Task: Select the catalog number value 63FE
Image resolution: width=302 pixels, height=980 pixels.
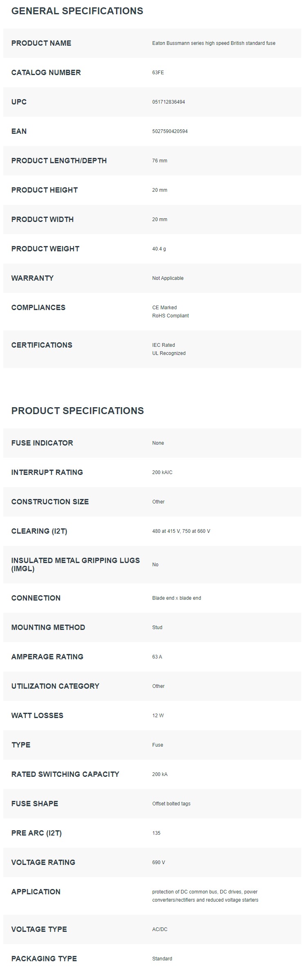Action: pos(158,73)
